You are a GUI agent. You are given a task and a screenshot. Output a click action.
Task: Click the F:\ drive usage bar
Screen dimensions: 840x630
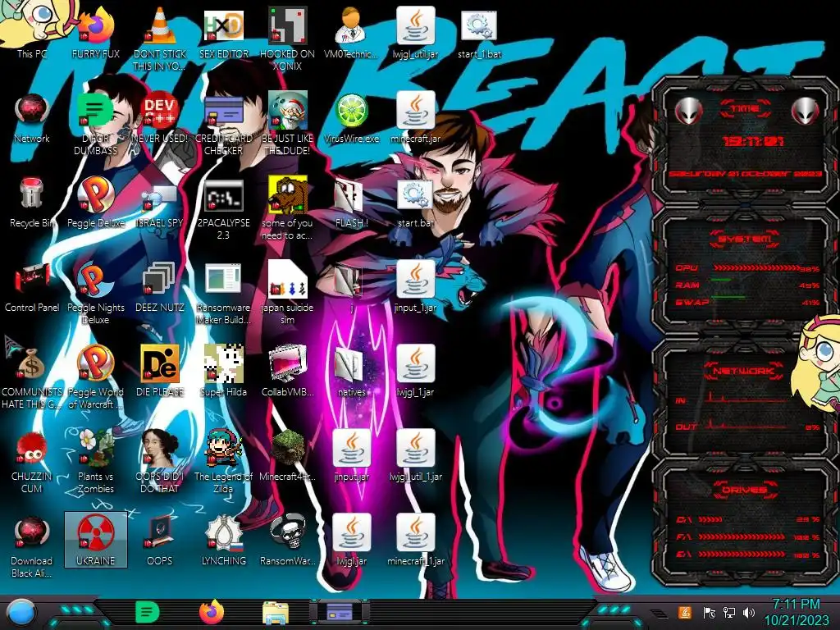click(x=742, y=536)
